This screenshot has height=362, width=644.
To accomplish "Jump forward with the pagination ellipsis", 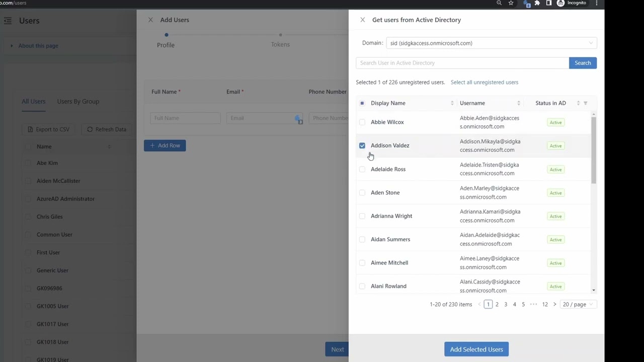I will pos(533,304).
